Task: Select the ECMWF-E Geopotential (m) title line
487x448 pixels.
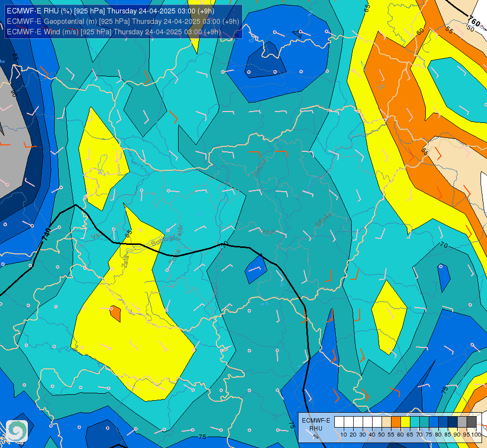Action: [123, 21]
